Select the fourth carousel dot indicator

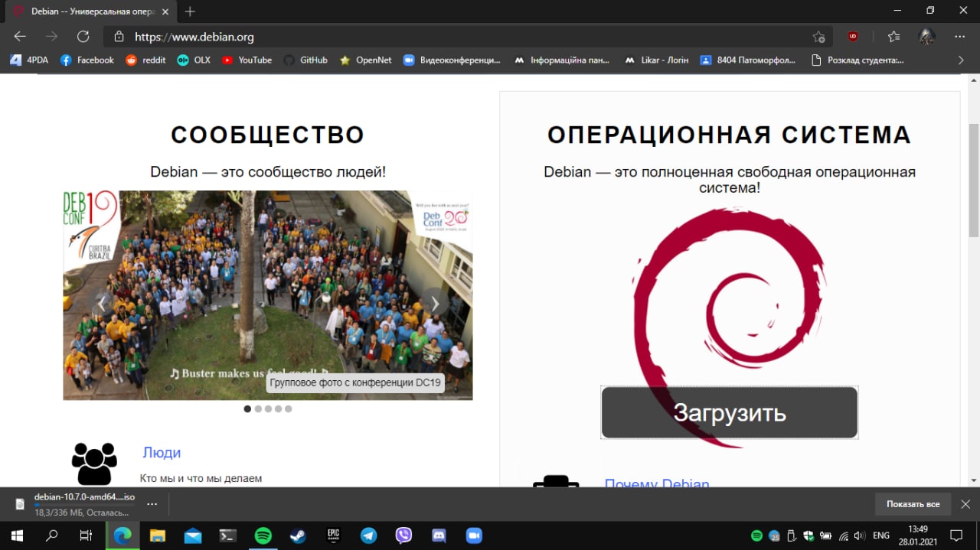pos(278,408)
